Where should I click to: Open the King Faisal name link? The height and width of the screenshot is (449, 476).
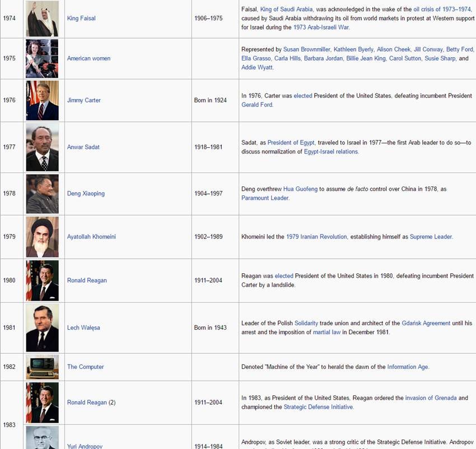81,18
